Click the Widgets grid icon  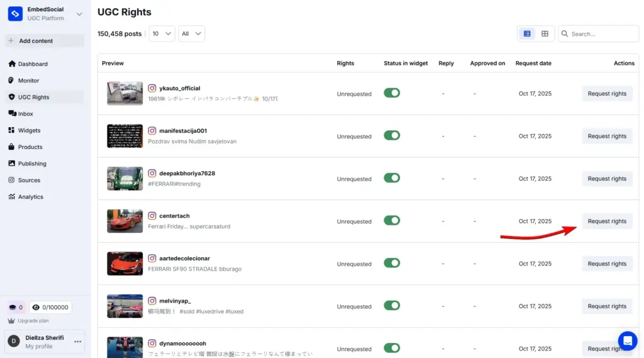click(x=11, y=130)
